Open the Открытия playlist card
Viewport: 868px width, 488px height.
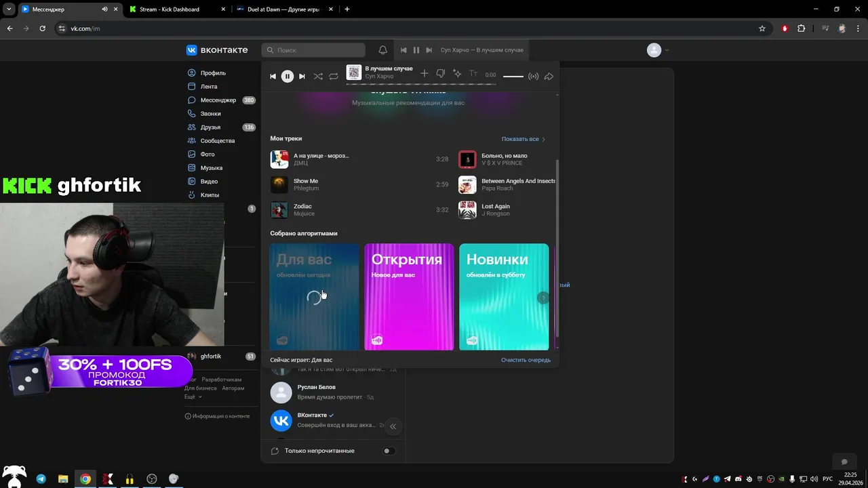[409, 297]
